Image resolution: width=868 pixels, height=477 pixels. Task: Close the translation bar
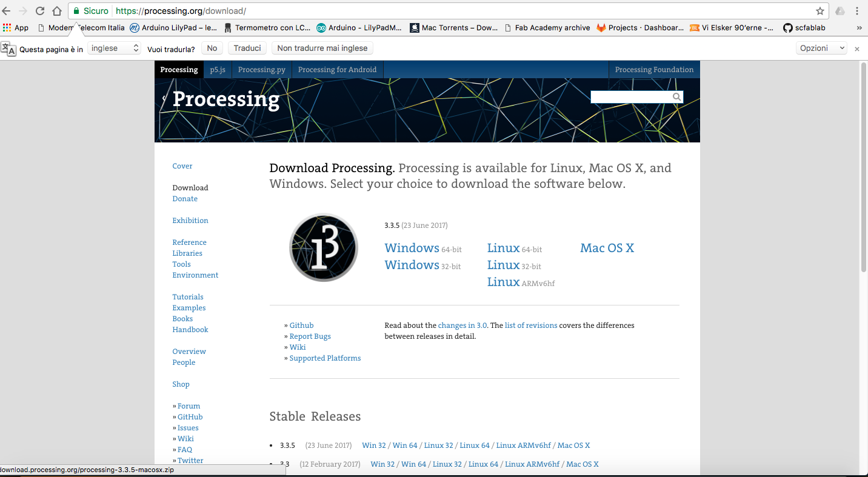(x=857, y=48)
